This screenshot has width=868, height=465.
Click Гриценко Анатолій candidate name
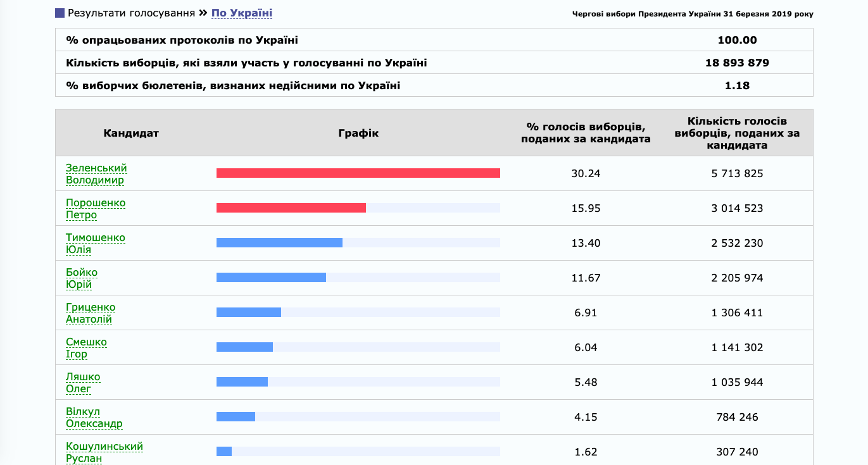click(91, 313)
